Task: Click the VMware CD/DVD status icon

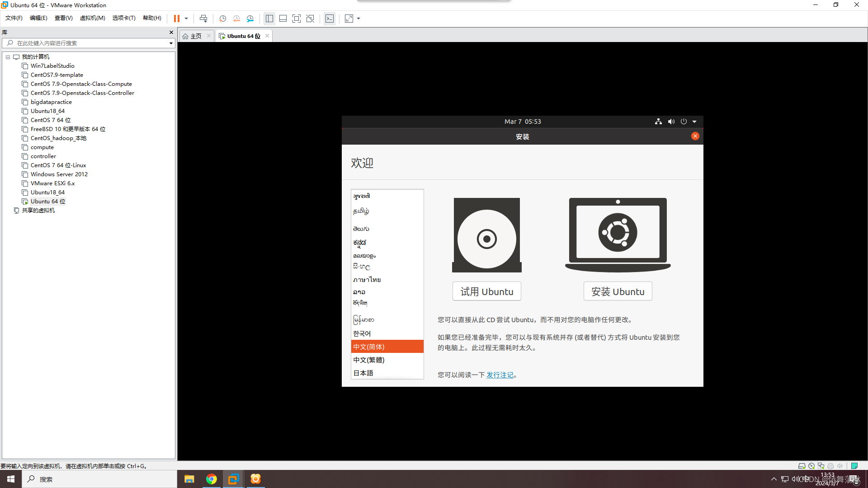Action: click(811, 466)
